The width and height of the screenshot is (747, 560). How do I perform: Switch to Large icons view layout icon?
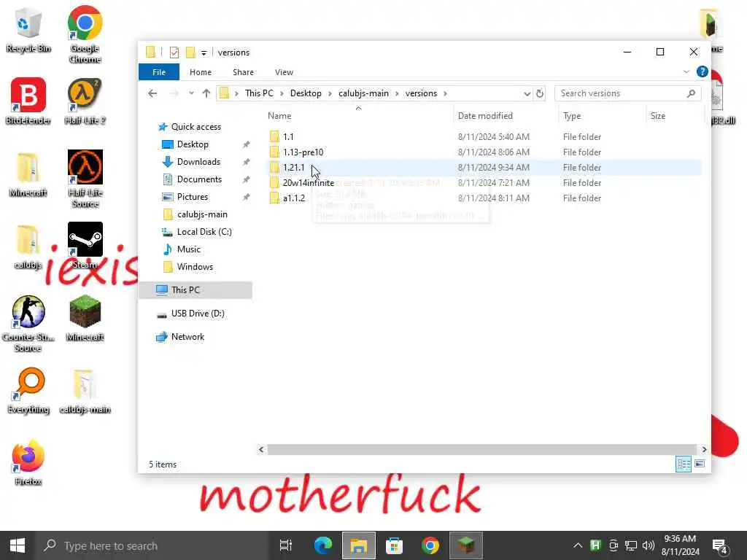pyautogui.click(x=700, y=464)
